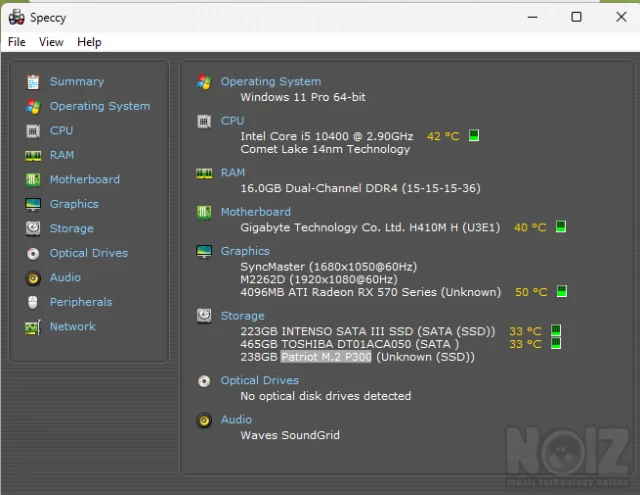Click the Motherboard icon in summary pane
640x495 pixels.
[x=204, y=212]
